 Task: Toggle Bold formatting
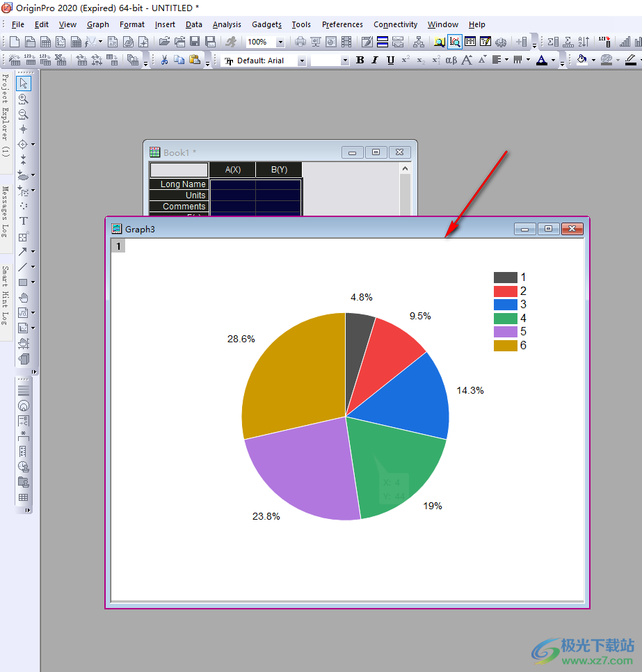pyautogui.click(x=360, y=60)
